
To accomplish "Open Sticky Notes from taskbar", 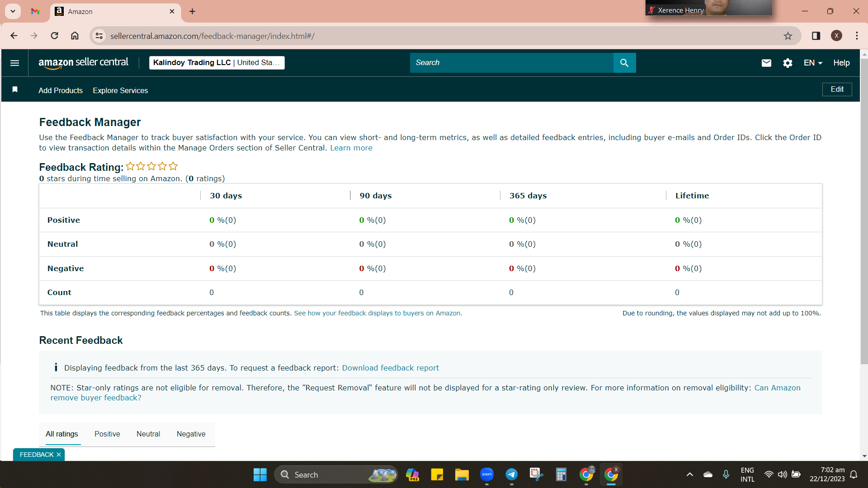I will [x=437, y=475].
